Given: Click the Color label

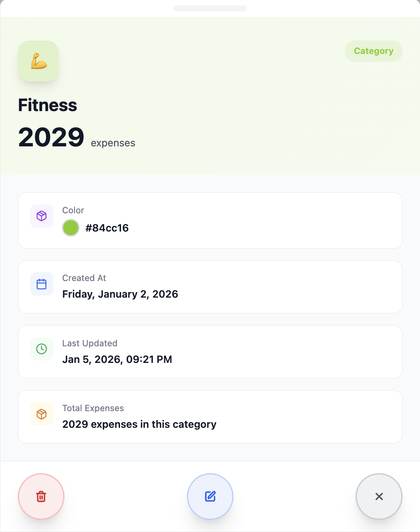Looking at the screenshot, I should (x=73, y=210).
